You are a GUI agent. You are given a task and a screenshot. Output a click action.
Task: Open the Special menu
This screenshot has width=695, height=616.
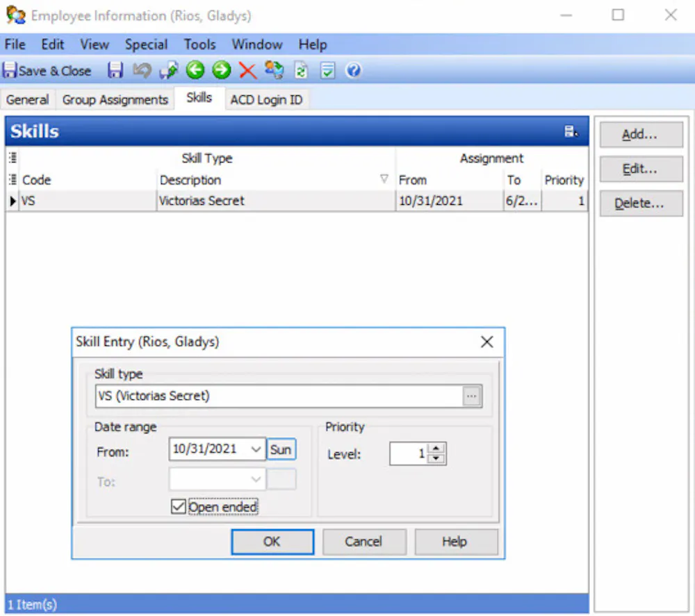[146, 44]
